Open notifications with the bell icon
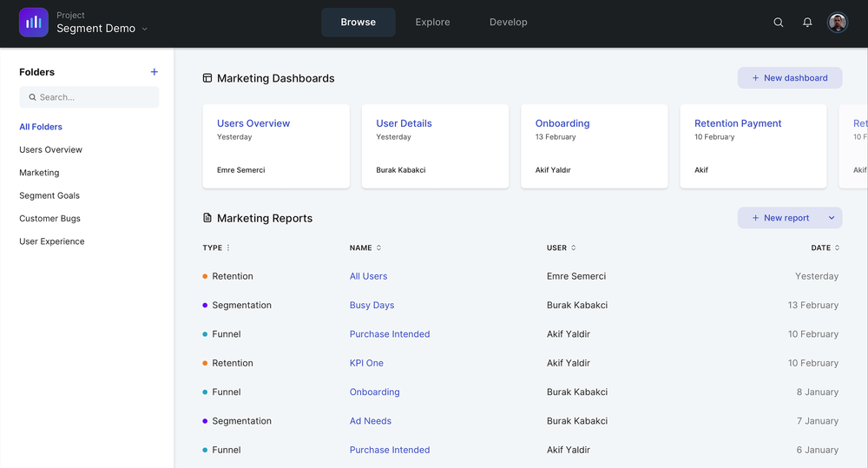This screenshot has width=868, height=468. pyautogui.click(x=807, y=23)
